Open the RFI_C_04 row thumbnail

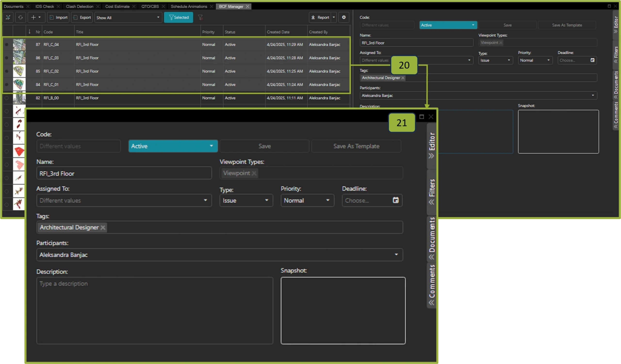coord(19,45)
